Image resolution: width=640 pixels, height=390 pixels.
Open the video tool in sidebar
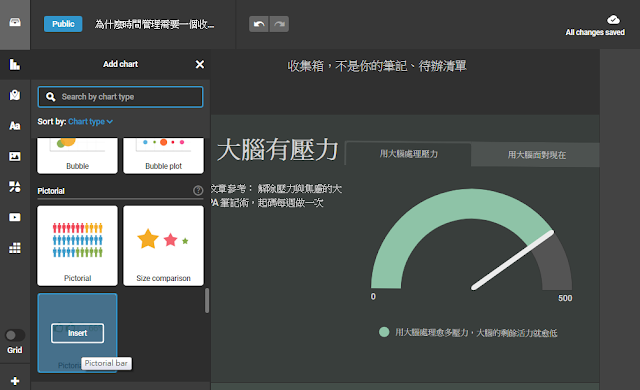15,217
